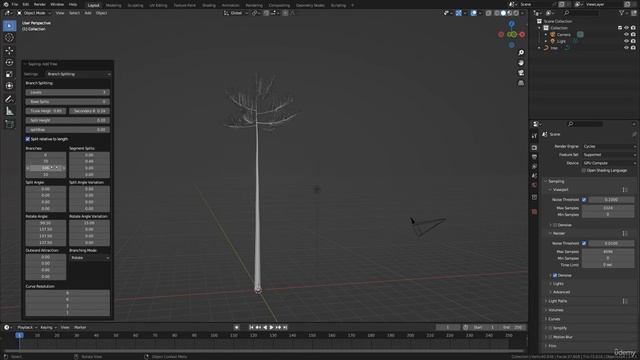640x360 pixels.
Task: Open the Render menu
Action: coord(40,4)
